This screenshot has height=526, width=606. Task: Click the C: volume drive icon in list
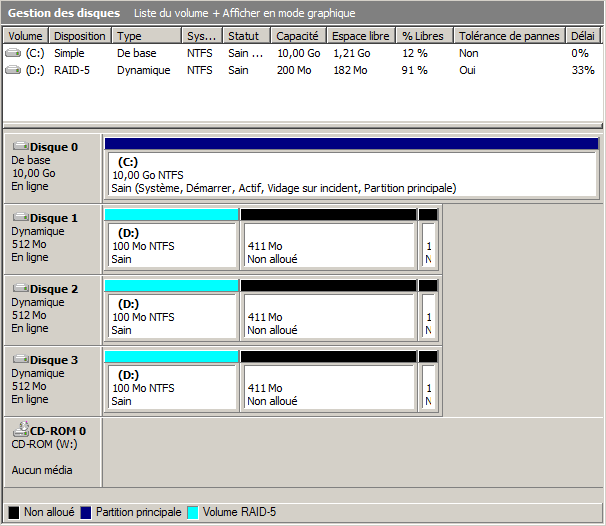(x=12, y=53)
